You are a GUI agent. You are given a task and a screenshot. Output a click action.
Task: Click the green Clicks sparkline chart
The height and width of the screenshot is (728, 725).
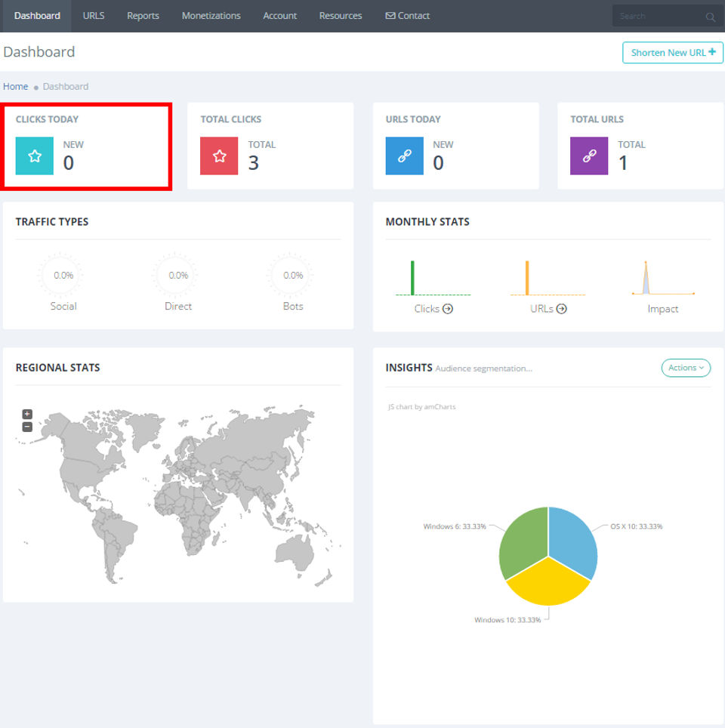click(x=433, y=278)
